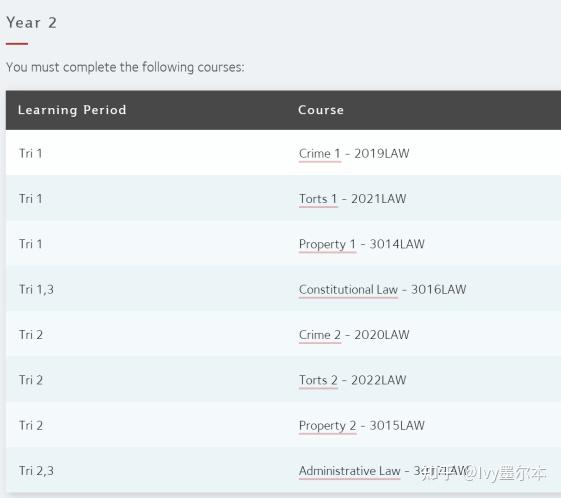Viewport: 561px width, 498px height.
Task: Click the 2021LAW course code
Action: [x=379, y=199]
